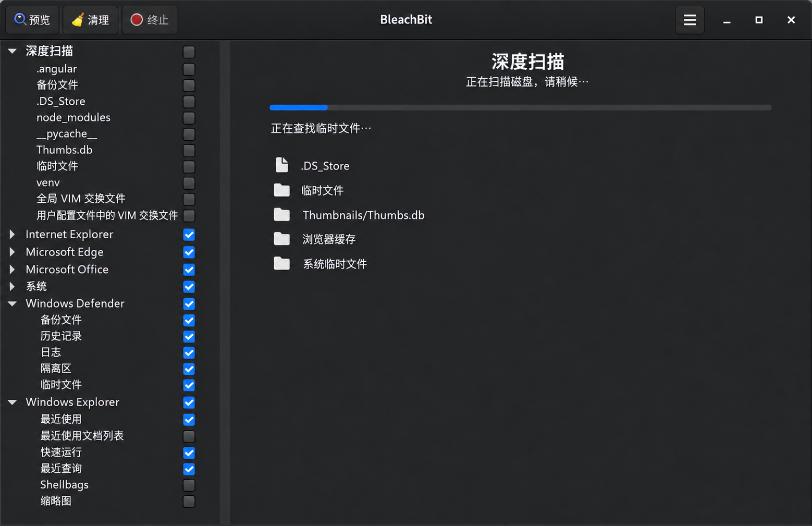Click the 临时文件 folder icon in results
This screenshot has height=526, width=812.
pyautogui.click(x=281, y=190)
